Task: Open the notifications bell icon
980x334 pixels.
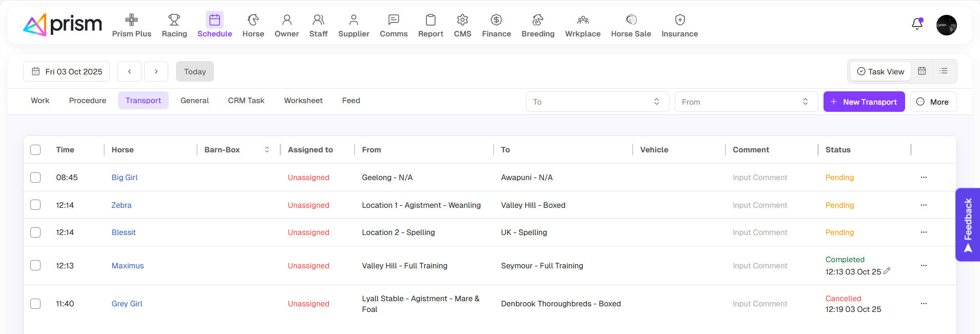Action: coord(917,24)
